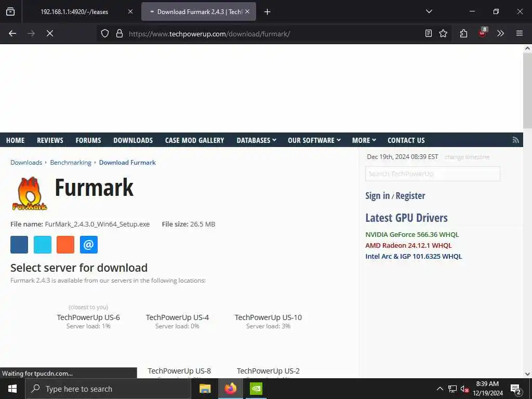Open CASE MOD GALLERY nav item
The image size is (532, 399).
(194, 140)
